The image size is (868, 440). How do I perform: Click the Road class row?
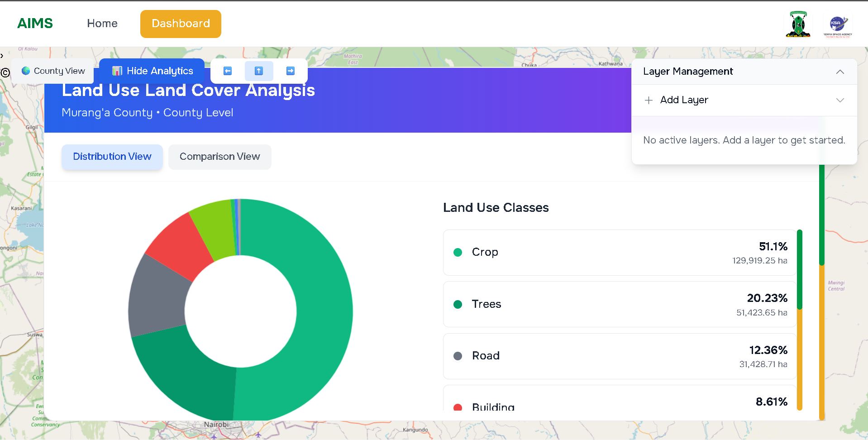click(620, 356)
